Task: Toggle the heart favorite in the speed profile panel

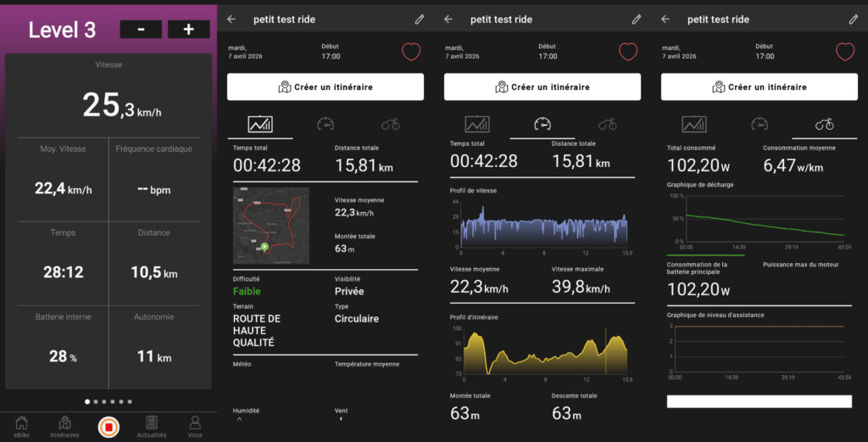Action: [628, 52]
